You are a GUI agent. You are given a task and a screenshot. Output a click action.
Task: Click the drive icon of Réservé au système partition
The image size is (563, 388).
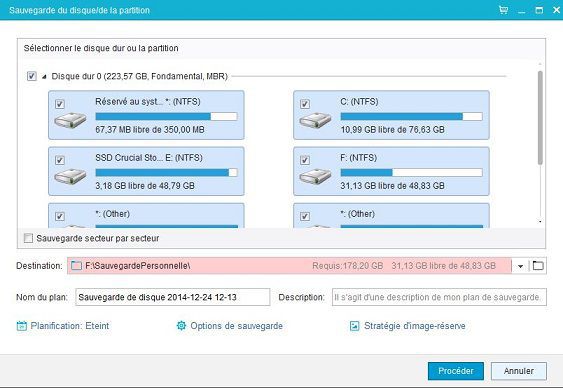[x=70, y=120]
